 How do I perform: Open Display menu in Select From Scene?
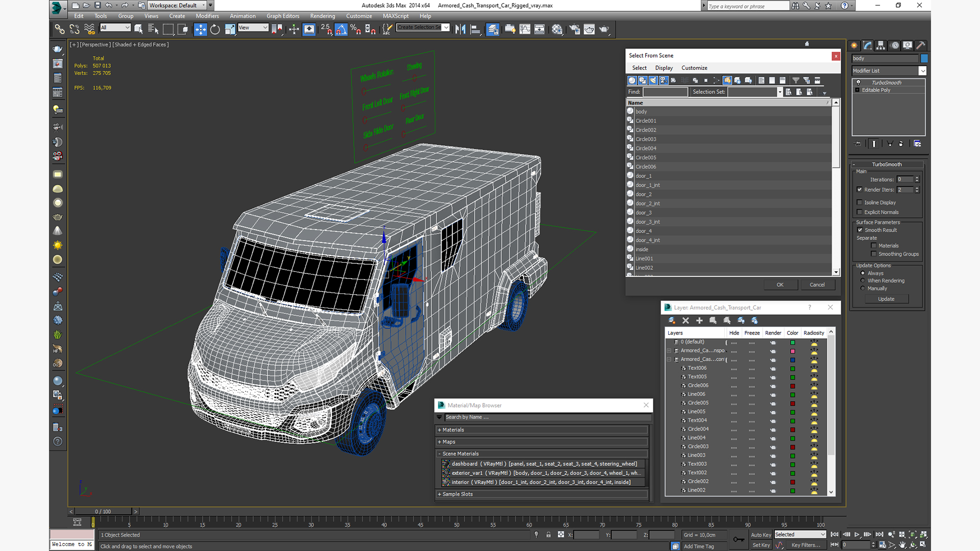[664, 68]
